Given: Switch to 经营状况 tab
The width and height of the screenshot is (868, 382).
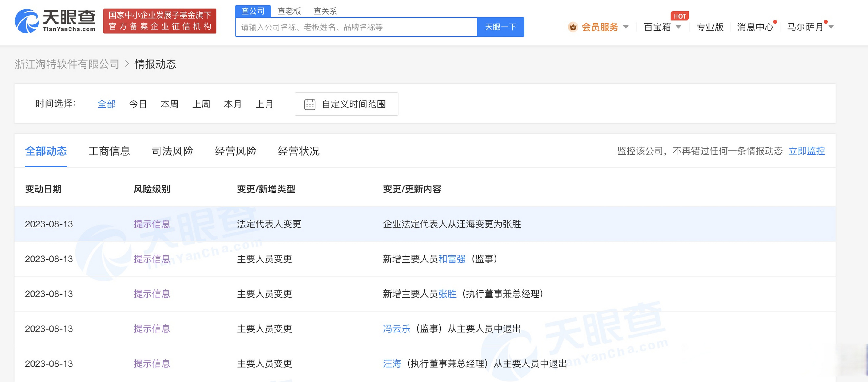Looking at the screenshot, I should coord(298,151).
